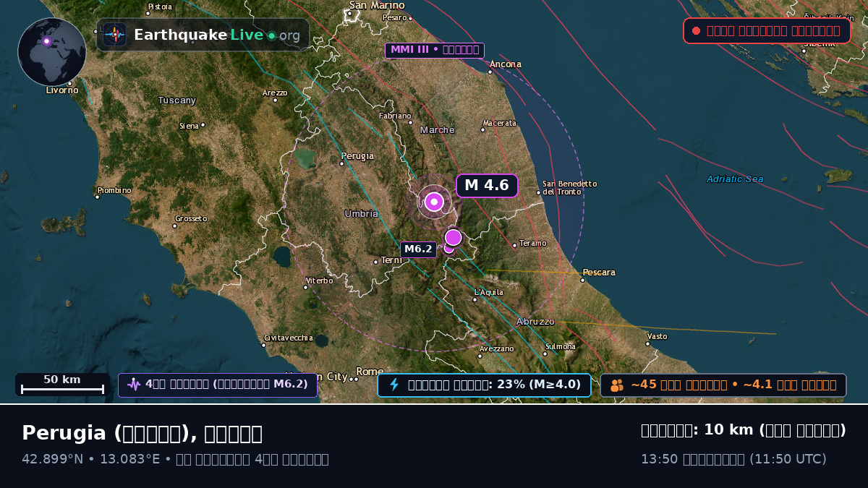The image size is (868, 488).
Task: Click the red dot in the top-right alert badge
Action: click(697, 31)
